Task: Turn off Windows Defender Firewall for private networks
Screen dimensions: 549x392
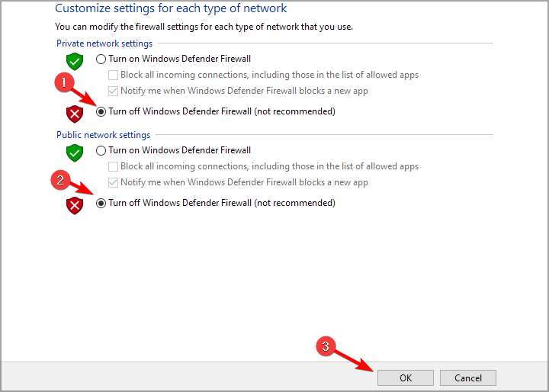Action: coord(101,111)
